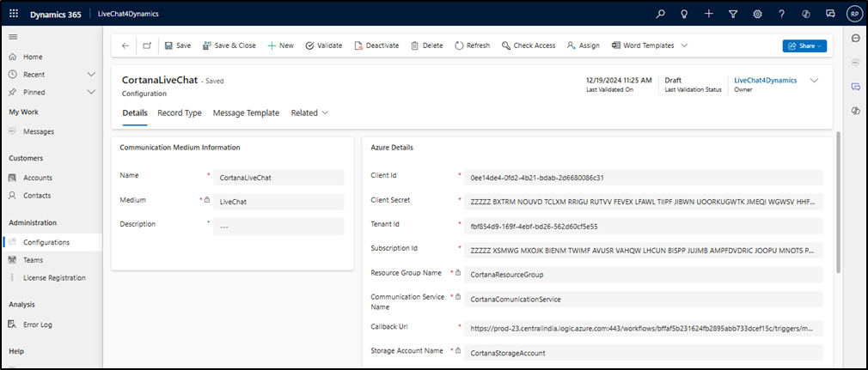Expand the Pinned section chevron
The image size is (868, 370).
91,92
